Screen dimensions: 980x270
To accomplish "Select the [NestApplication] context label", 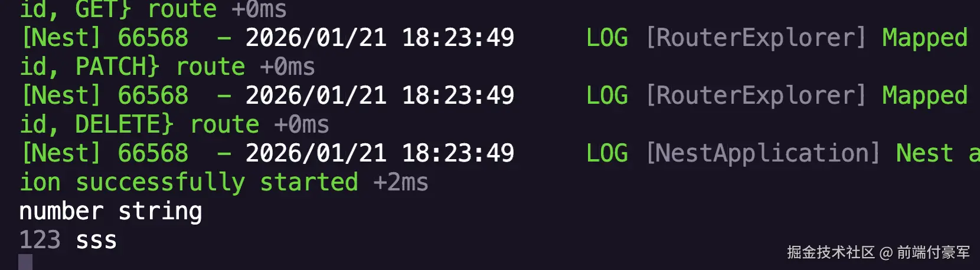I will point(763,153).
